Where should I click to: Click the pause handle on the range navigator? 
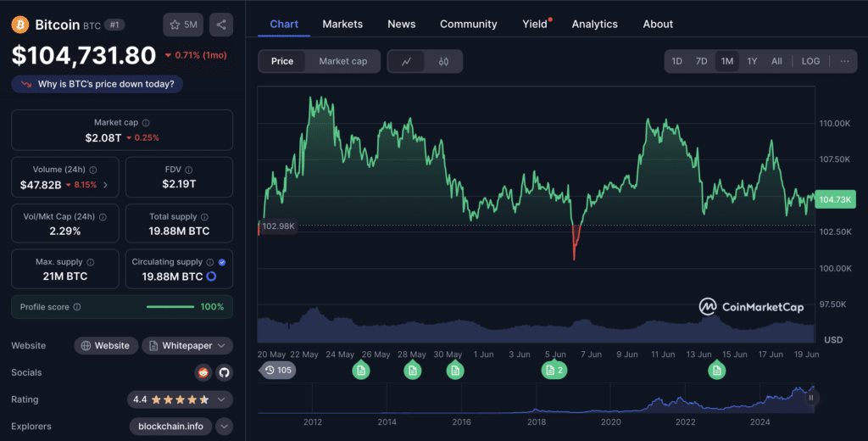[811, 398]
